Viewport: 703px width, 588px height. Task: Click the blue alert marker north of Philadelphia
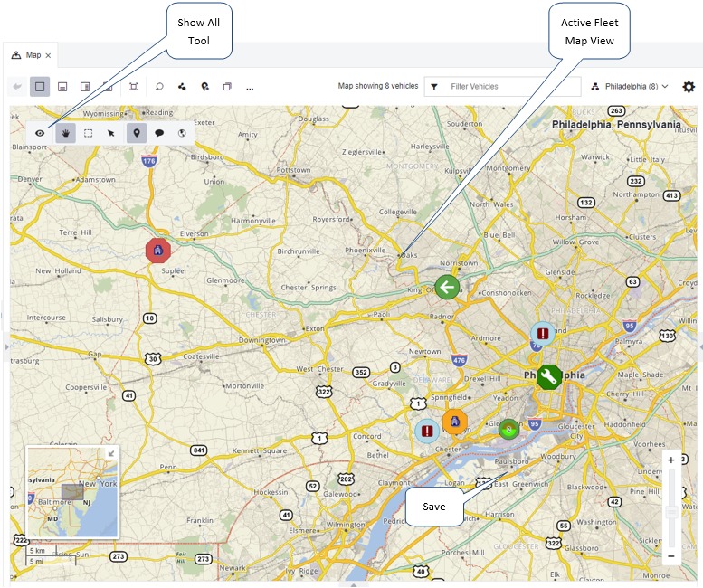pos(543,334)
